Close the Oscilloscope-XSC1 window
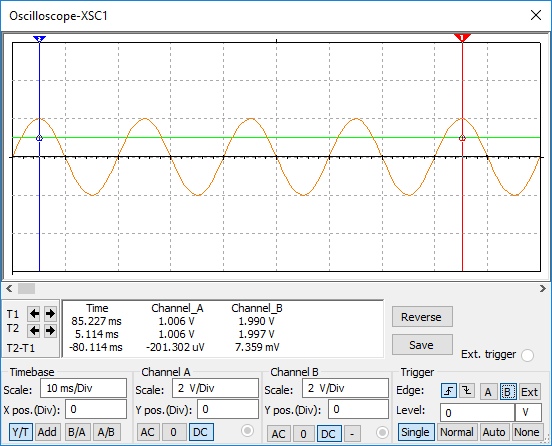Image resolution: width=552 pixels, height=446 pixels. click(536, 15)
